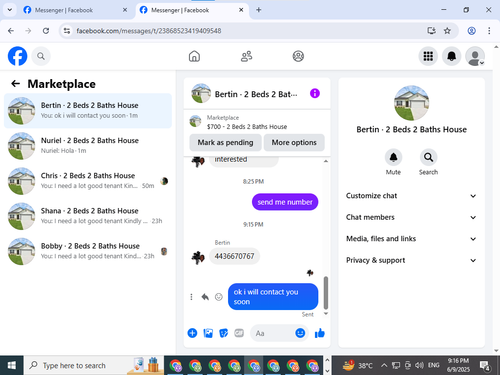Open the Facebook notifications bell

(451, 56)
